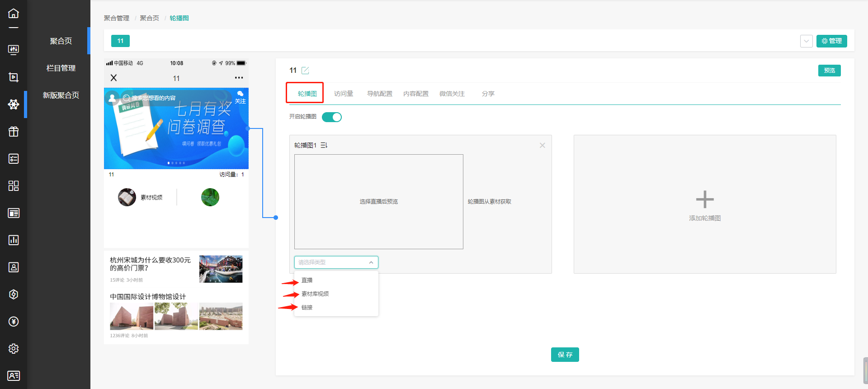Switch to the 导航配置 tab

tap(380, 94)
